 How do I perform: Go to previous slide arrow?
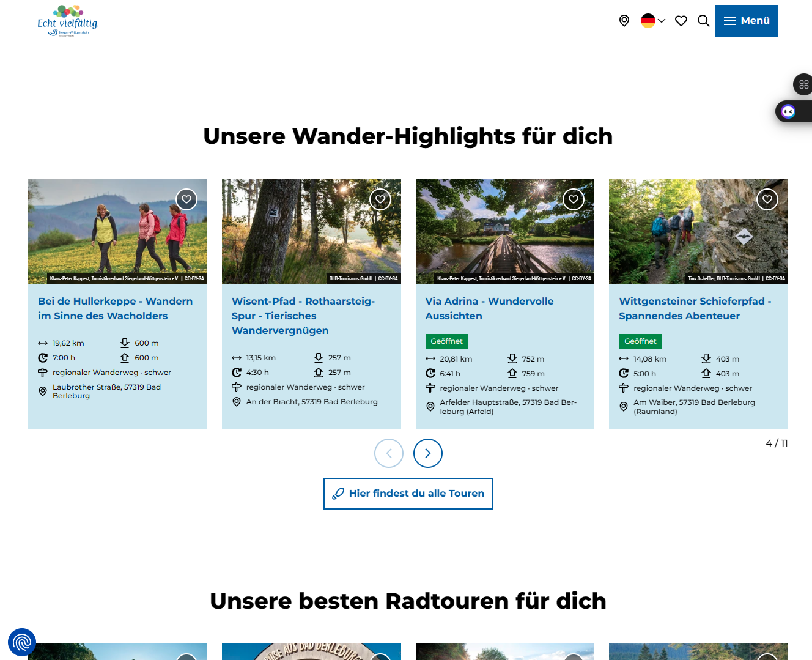(389, 453)
